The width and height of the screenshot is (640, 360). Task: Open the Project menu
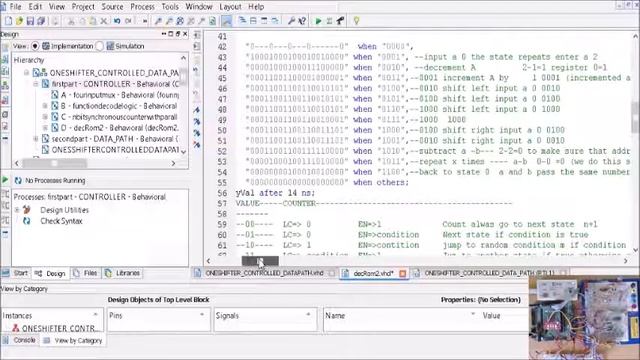point(83,7)
